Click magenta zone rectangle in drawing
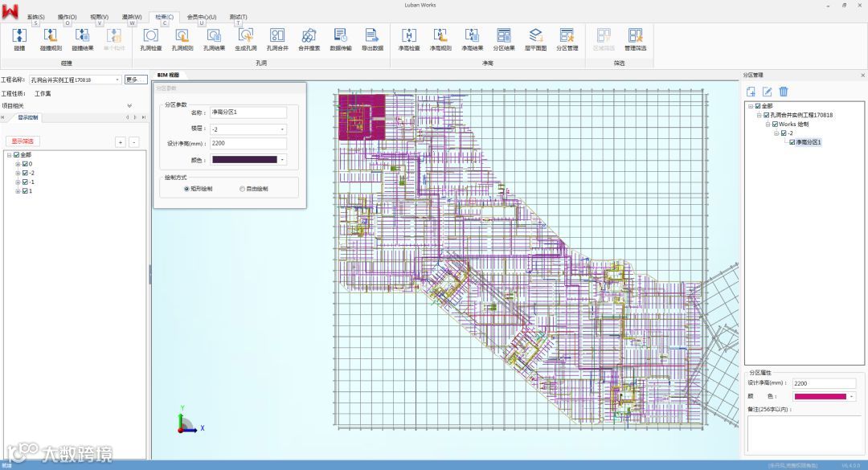The height and width of the screenshot is (470, 868). click(x=362, y=116)
